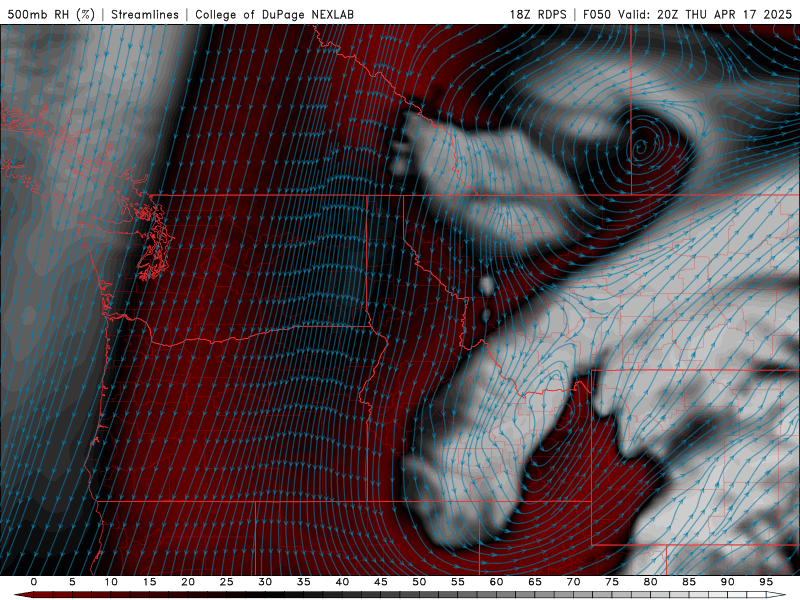Click the '35' colorbar label
This screenshot has width=800, height=600.
[x=304, y=582]
